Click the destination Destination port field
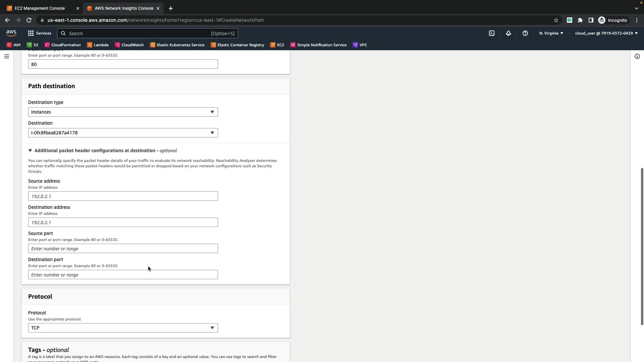Viewport: 644px width, 362px height. (123, 275)
